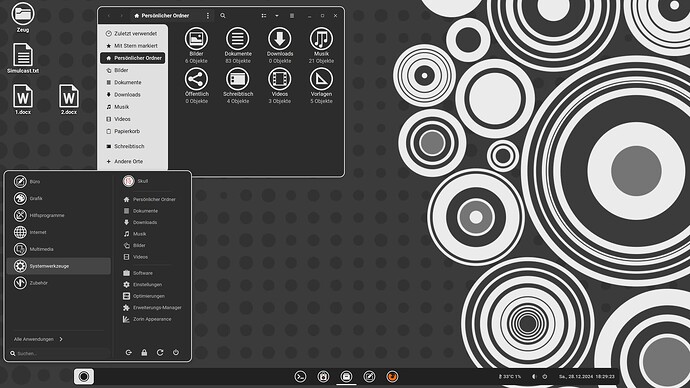Open Einstellungen from the start menu
Screen dimensions: 690x388
pyautogui.click(x=143, y=285)
